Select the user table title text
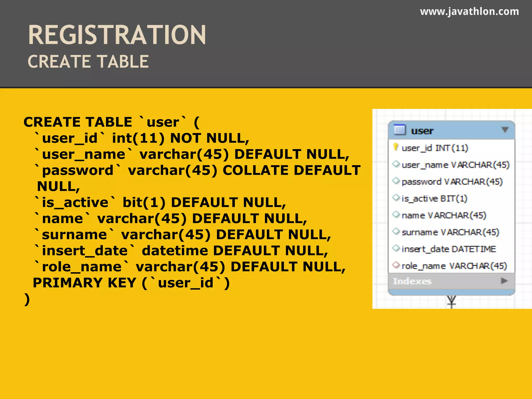The height and width of the screenshot is (399, 532). (x=422, y=131)
